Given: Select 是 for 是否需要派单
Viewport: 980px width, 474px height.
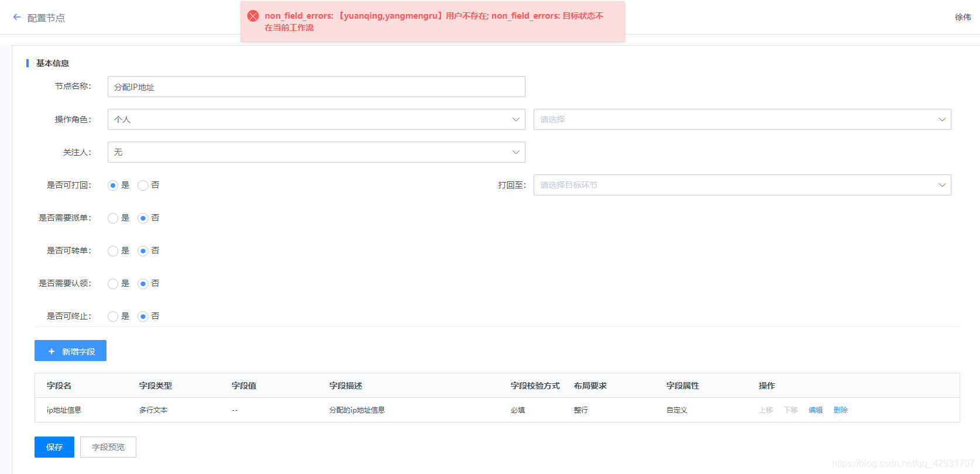Looking at the screenshot, I should point(113,218).
